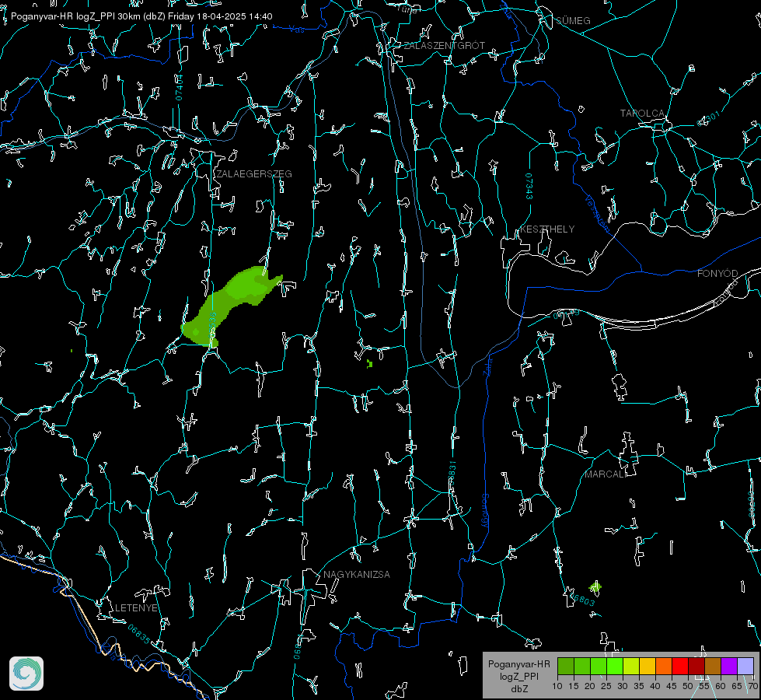Click the ZALASZENTGRÓT city label

(444, 46)
